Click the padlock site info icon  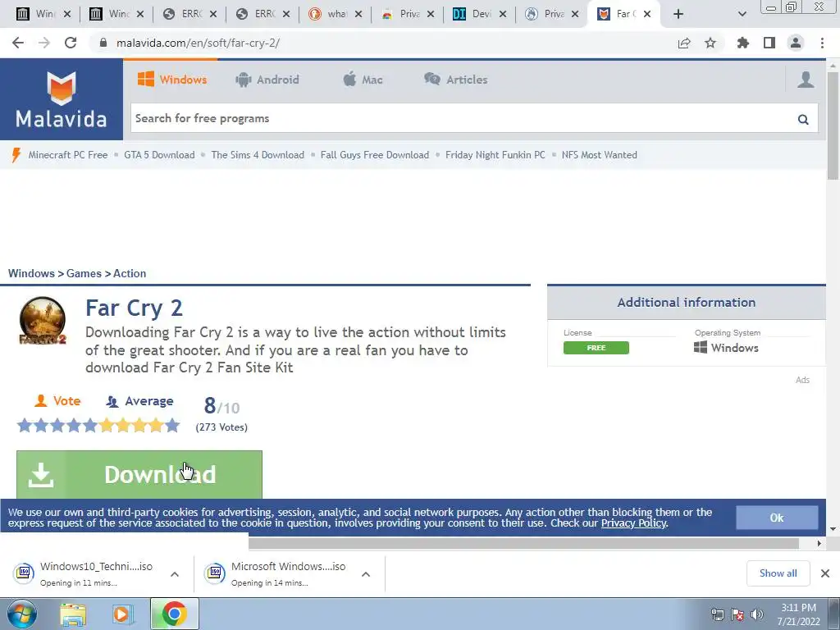[103, 43]
